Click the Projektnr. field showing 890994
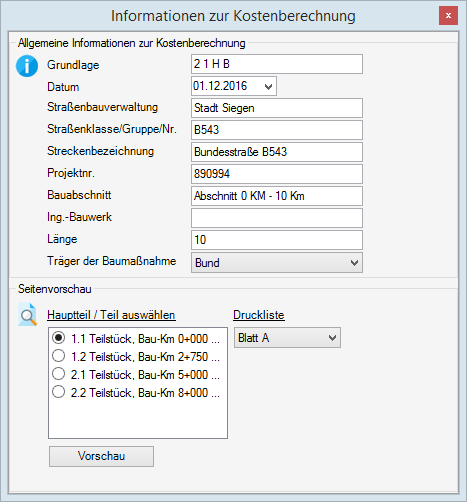The height and width of the screenshot is (502, 467). coord(277,174)
